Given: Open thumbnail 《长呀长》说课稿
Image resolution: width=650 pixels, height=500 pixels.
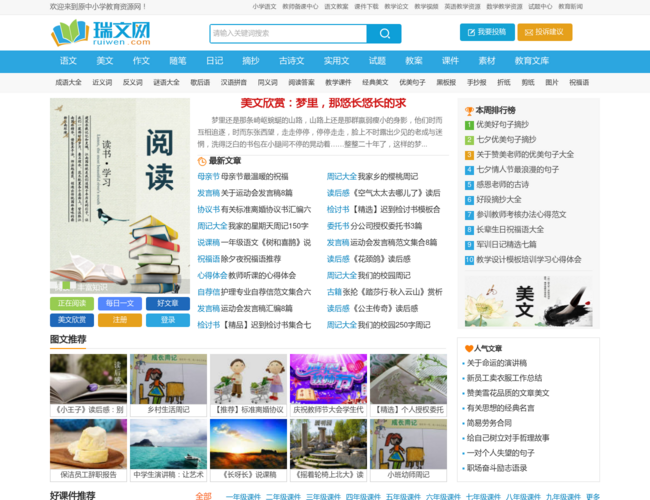Looking at the screenshot, I should (248, 450).
